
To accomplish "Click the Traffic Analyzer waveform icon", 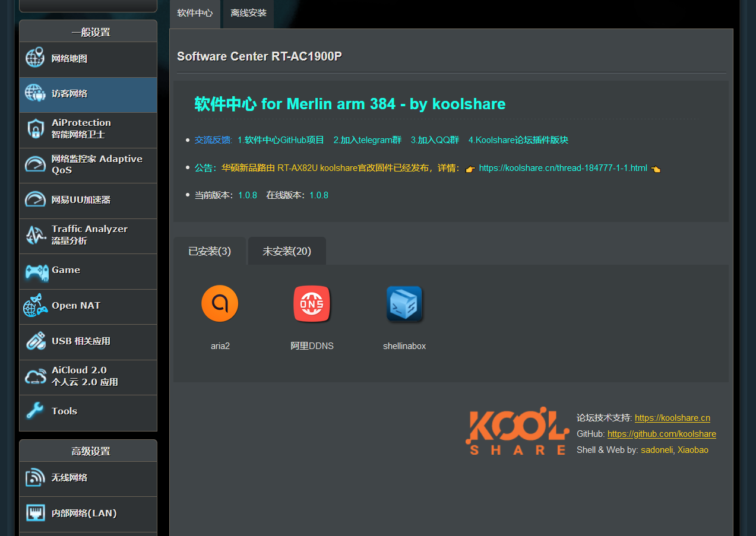I will tap(35, 235).
